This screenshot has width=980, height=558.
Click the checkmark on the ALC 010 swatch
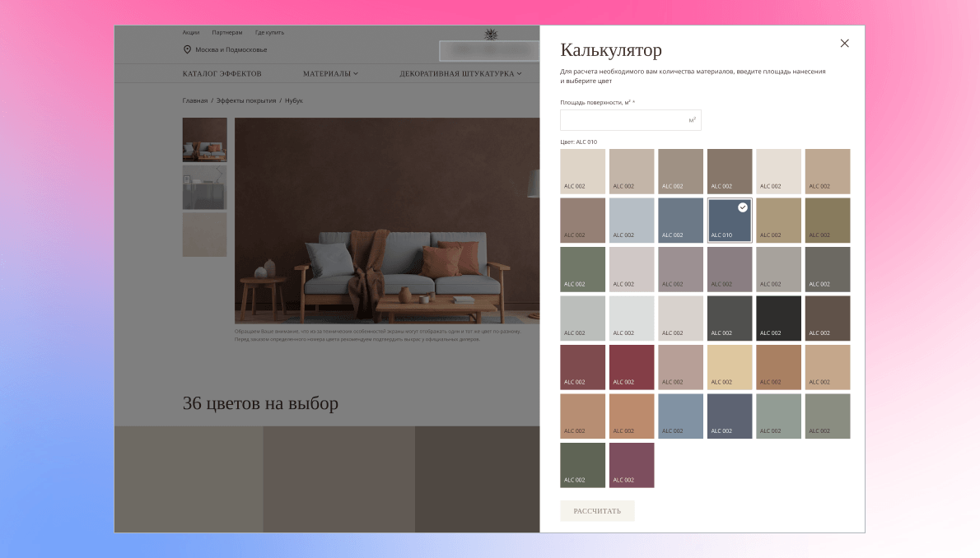pos(743,207)
